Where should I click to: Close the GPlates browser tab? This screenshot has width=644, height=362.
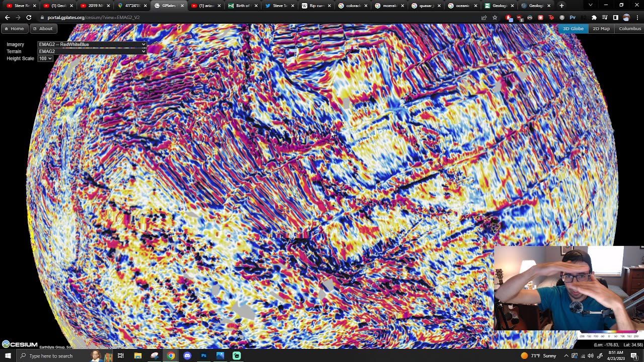(182, 6)
